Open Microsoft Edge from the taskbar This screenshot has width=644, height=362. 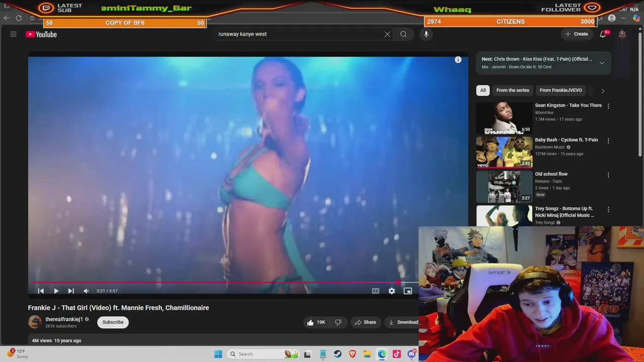coord(382,354)
